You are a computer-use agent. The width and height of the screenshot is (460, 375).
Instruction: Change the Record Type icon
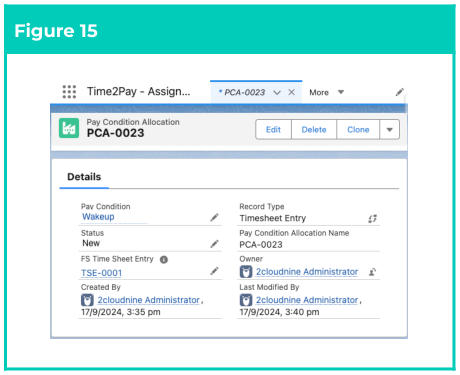(x=372, y=219)
